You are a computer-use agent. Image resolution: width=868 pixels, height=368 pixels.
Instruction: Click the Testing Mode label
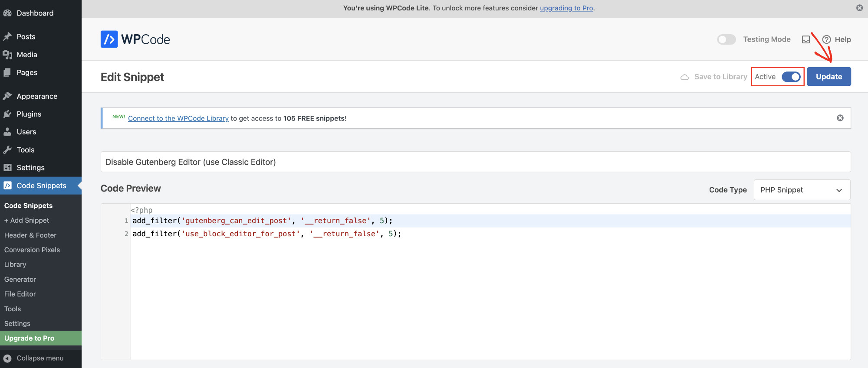[x=767, y=39]
